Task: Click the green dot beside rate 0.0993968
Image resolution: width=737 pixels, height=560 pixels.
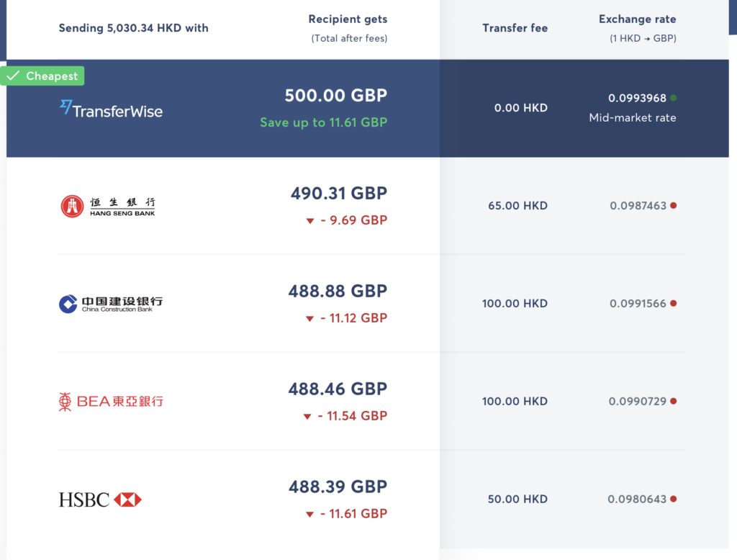Action: pos(674,98)
